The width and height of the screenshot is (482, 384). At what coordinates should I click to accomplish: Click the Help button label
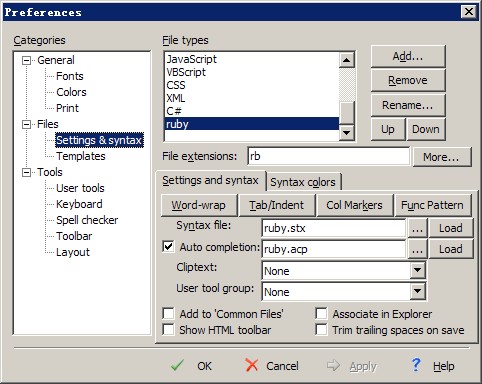pos(444,366)
